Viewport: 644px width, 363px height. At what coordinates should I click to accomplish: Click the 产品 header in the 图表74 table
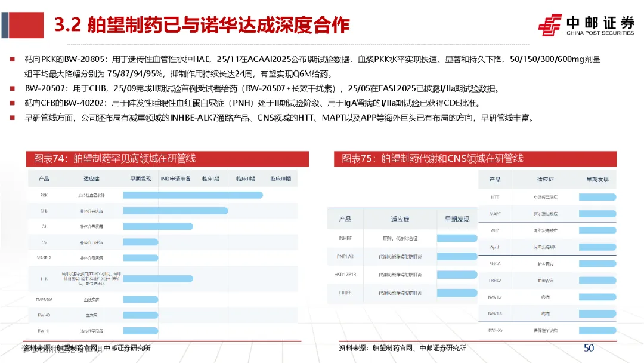(x=44, y=179)
